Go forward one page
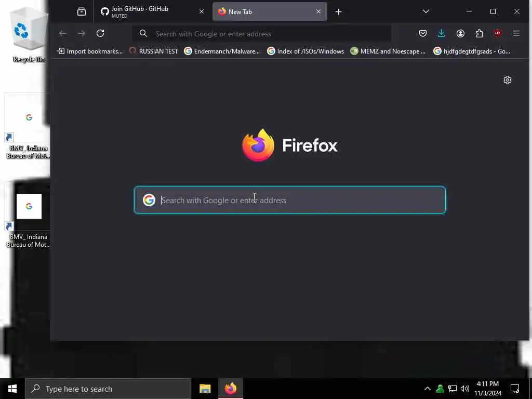The height and width of the screenshot is (399, 532). pyautogui.click(x=82, y=33)
